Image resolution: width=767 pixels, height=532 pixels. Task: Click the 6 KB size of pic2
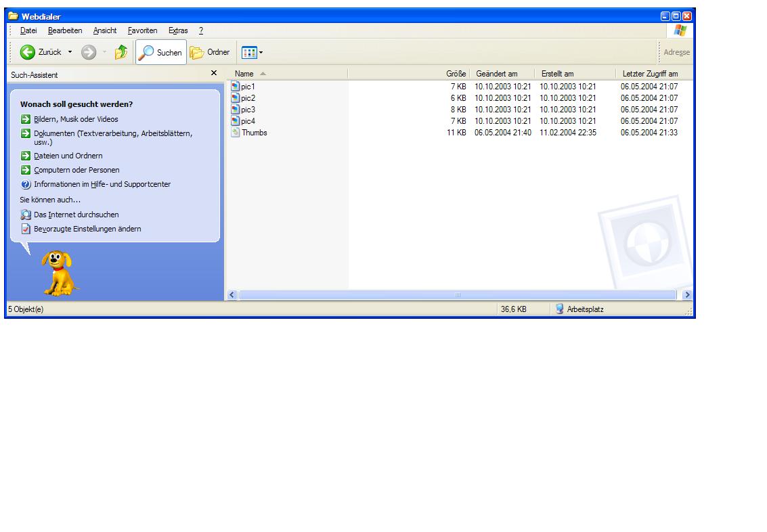tap(458, 97)
